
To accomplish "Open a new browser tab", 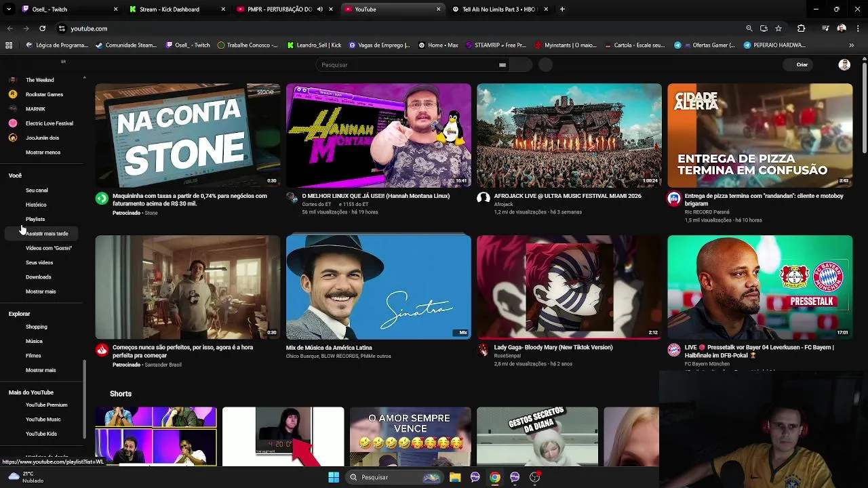I will coord(562,9).
